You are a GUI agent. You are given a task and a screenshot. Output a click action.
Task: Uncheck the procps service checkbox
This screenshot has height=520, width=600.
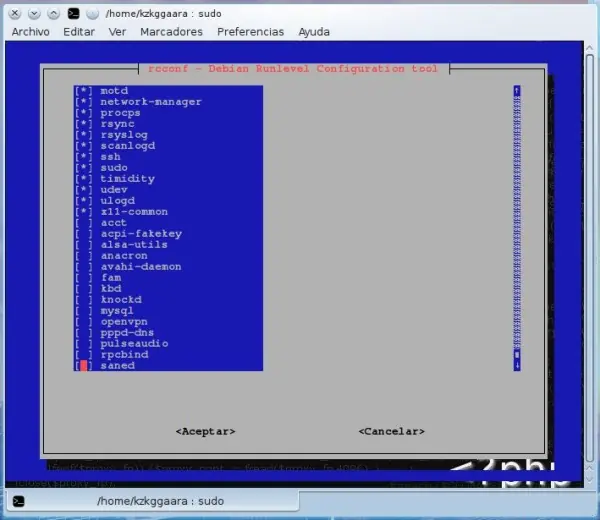[84, 113]
